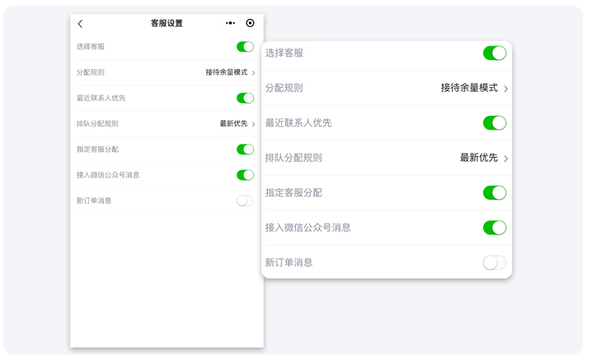
Task: Select 最新优先 value on the phone screen
Action: 233,124
